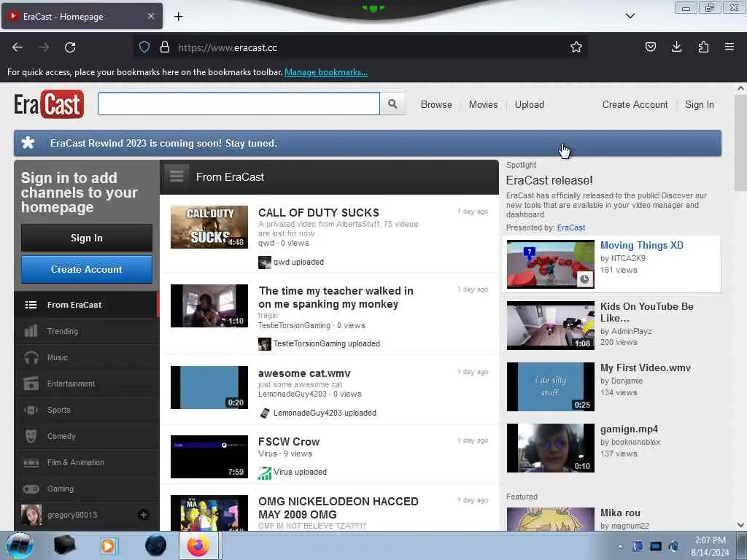The image size is (747, 560).
Task: Click Create Account in top navigation
Action: (x=635, y=105)
